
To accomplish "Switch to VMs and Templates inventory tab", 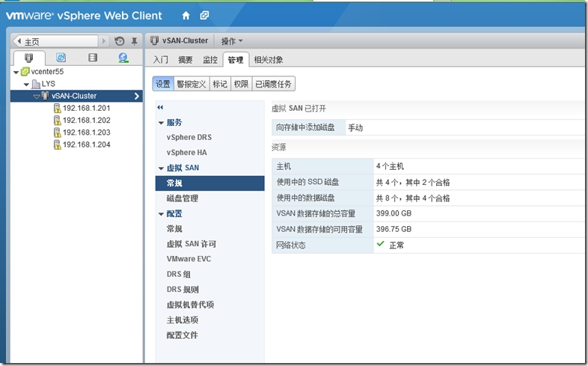I will click(61, 58).
